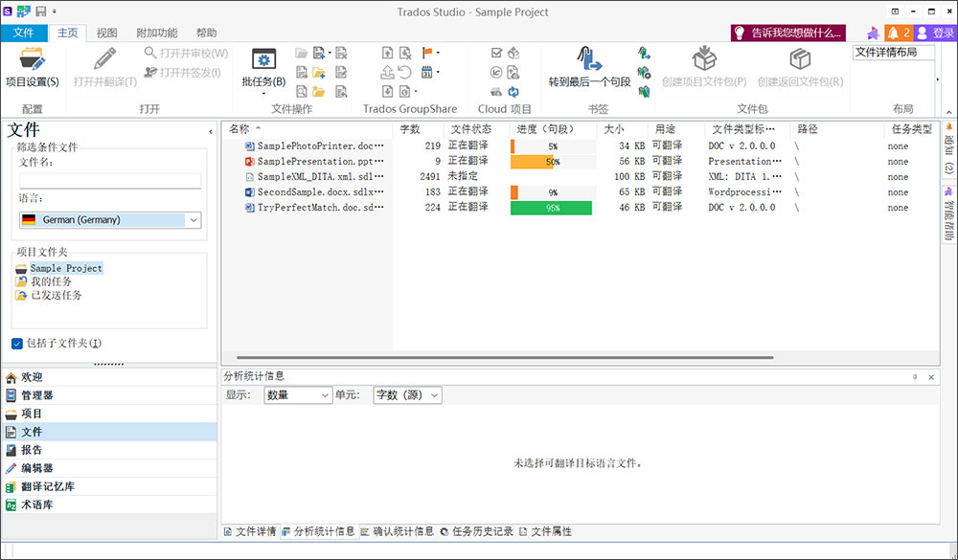Open the 文件详情布局 layout dropdown
The width and height of the screenshot is (958, 560).
click(x=893, y=53)
